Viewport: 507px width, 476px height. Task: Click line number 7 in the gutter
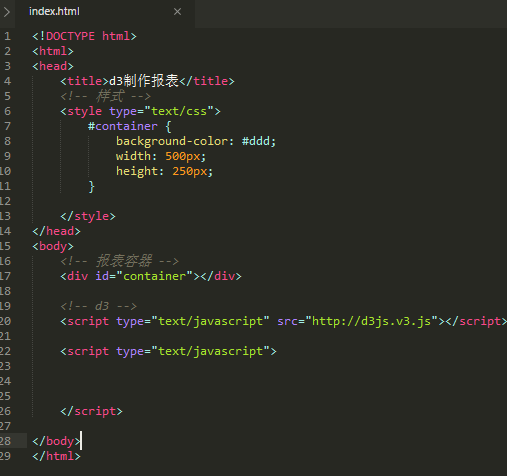click(x=7, y=126)
